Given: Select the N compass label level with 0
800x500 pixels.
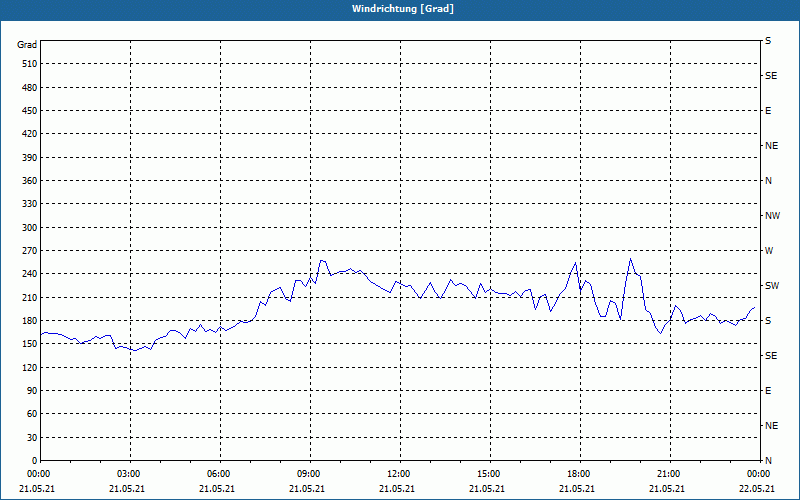Looking at the screenshot, I should 769,460.
